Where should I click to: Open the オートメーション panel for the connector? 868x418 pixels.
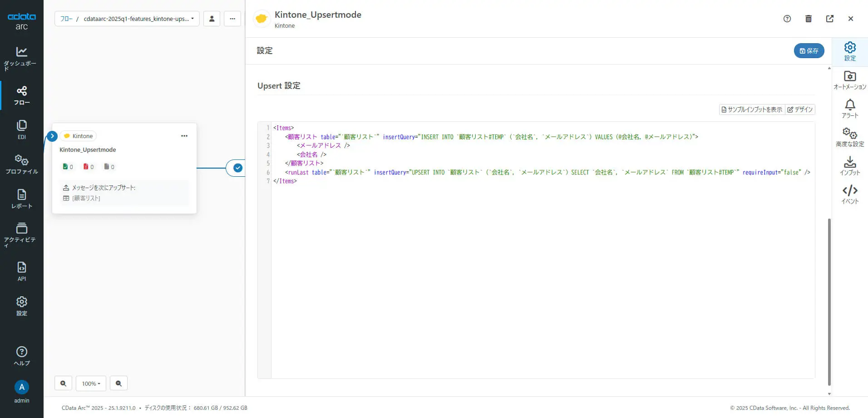pyautogui.click(x=849, y=80)
